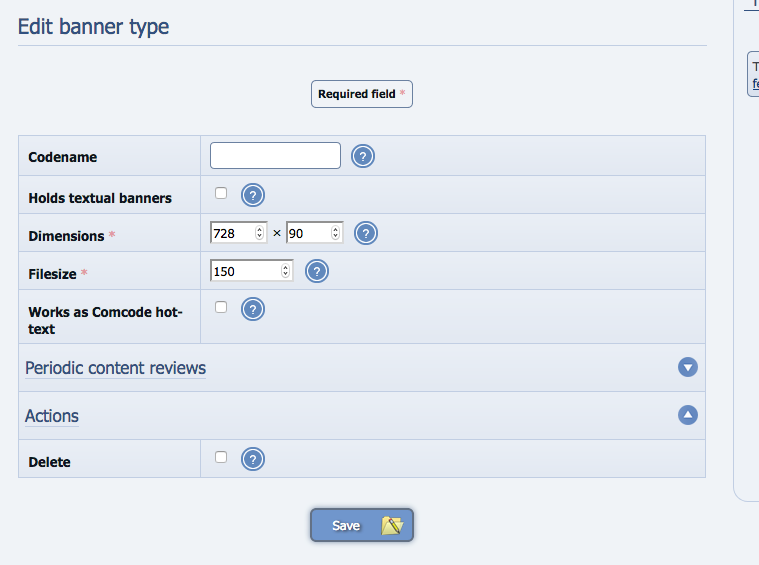Click the help icon beside Delete checkbox

tap(253, 459)
